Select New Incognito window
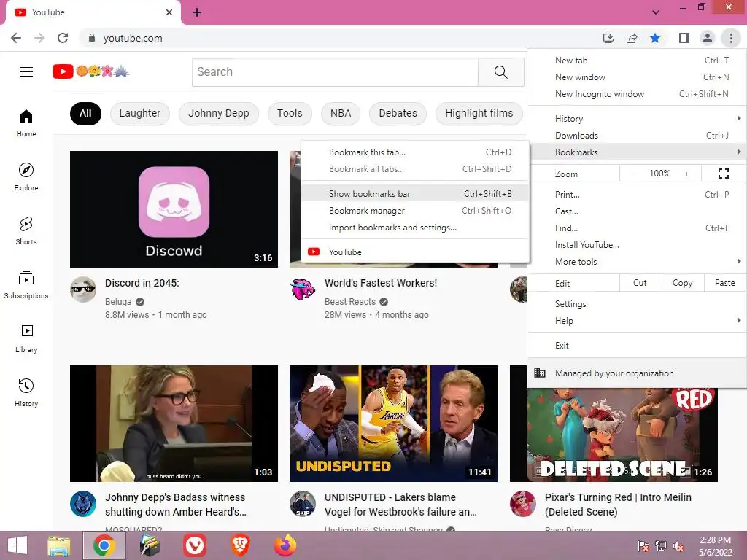Viewport: 747px width, 560px height. coord(638,94)
